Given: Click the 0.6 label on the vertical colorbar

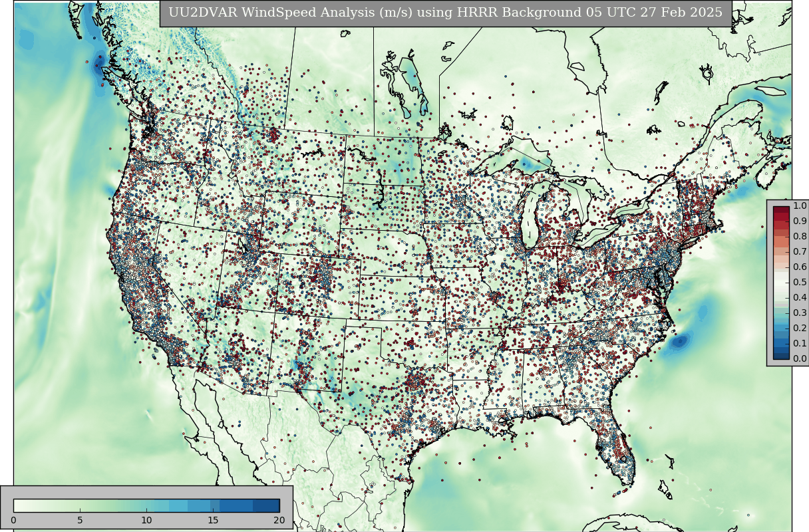Looking at the screenshot, I should coord(800,267).
